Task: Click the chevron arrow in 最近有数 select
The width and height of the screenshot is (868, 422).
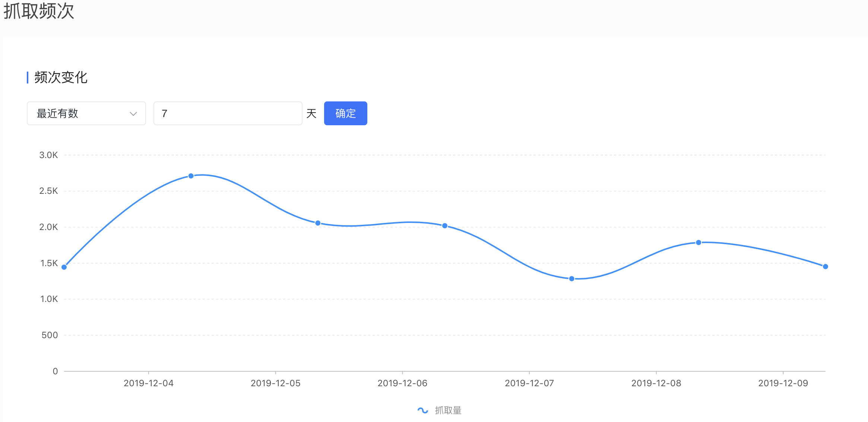Action: pyautogui.click(x=133, y=114)
